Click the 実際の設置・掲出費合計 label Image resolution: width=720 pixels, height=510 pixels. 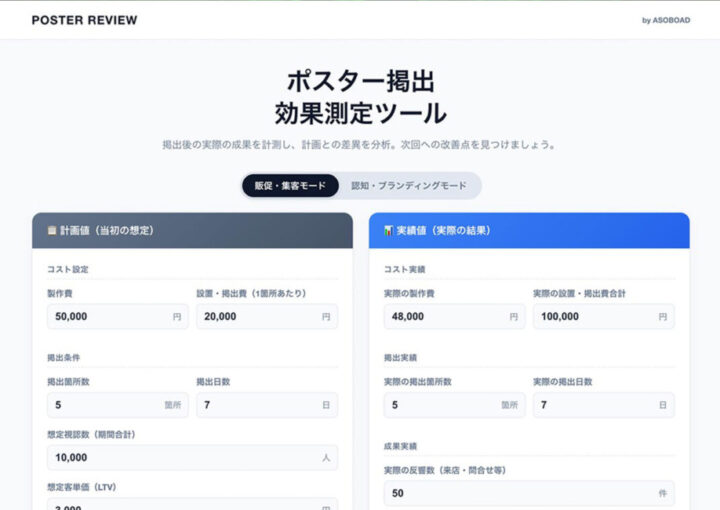(579, 293)
